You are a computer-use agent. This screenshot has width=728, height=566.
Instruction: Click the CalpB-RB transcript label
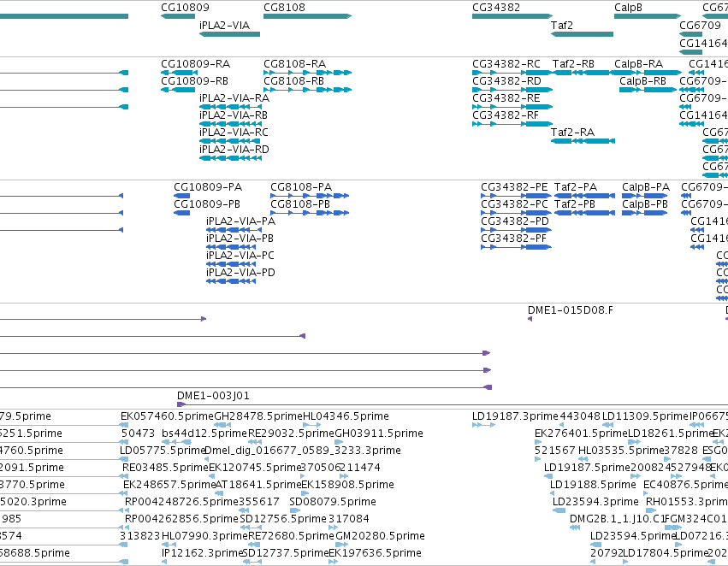pos(642,80)
